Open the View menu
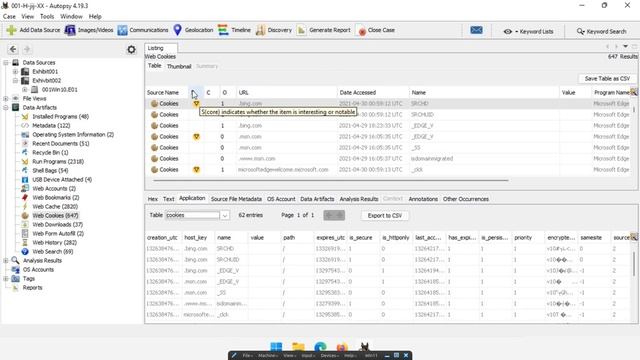This screenshot has width=640, height=360. (27, 17)
